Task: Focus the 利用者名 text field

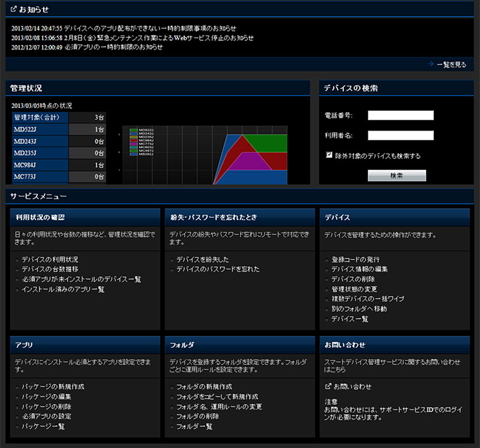Action: click(400, 136)
